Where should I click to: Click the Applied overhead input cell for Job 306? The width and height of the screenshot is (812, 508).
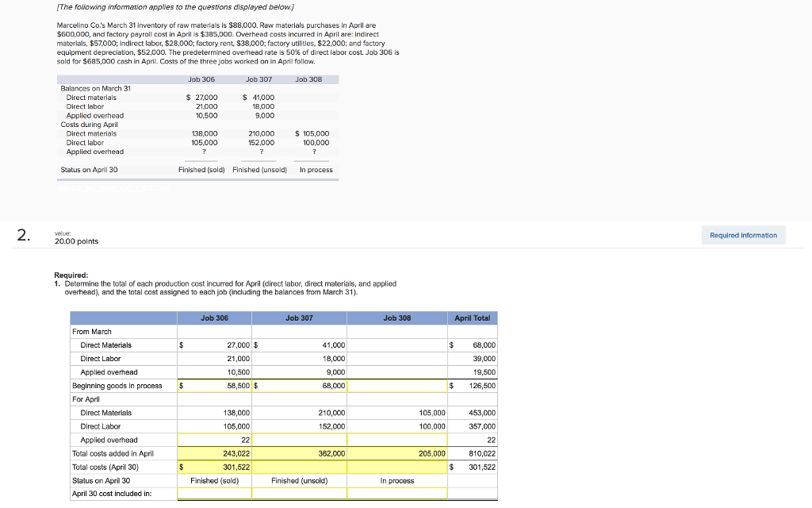tap(214, 440)
